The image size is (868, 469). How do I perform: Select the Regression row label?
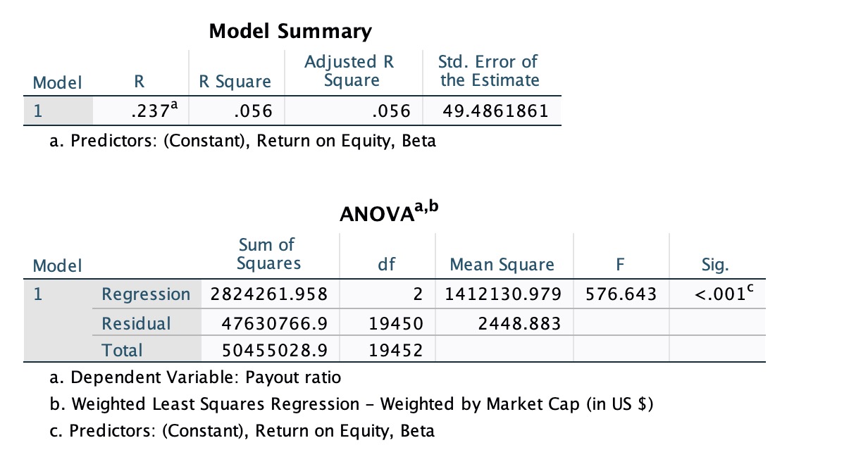coord(146,294)
